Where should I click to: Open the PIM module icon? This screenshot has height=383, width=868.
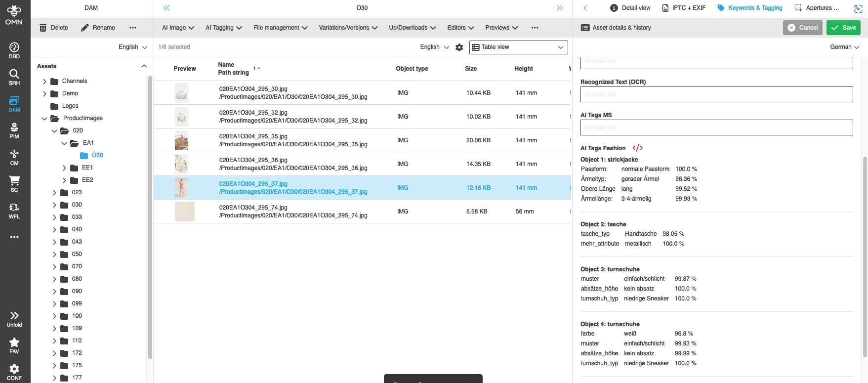coord(14,130)
